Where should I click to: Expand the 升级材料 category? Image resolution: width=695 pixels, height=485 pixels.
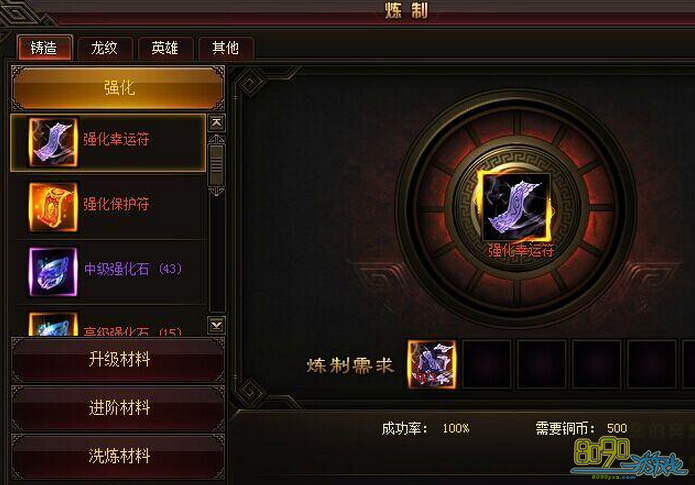pyautogui.click(x=118, y=360)
